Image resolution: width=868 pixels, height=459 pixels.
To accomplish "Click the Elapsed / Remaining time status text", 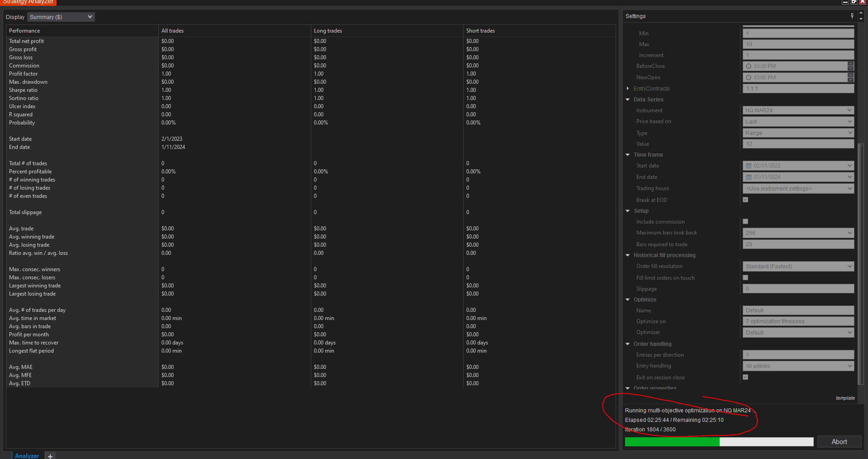I will click(x=674, y=420).
